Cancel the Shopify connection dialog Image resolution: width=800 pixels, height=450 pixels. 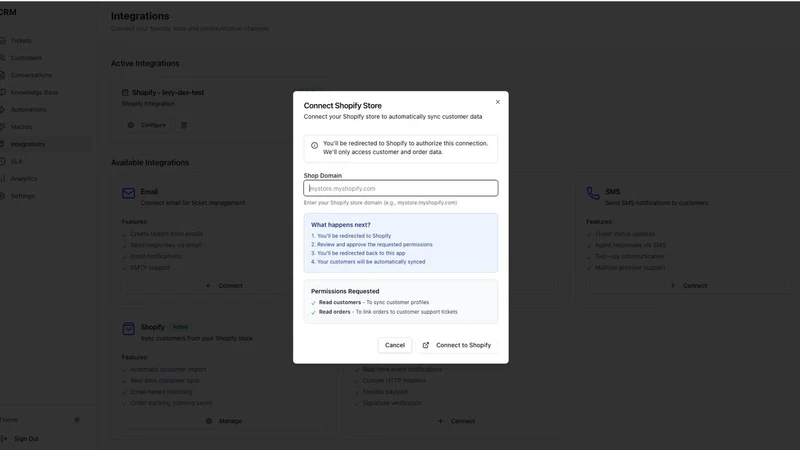click(394, 345)
